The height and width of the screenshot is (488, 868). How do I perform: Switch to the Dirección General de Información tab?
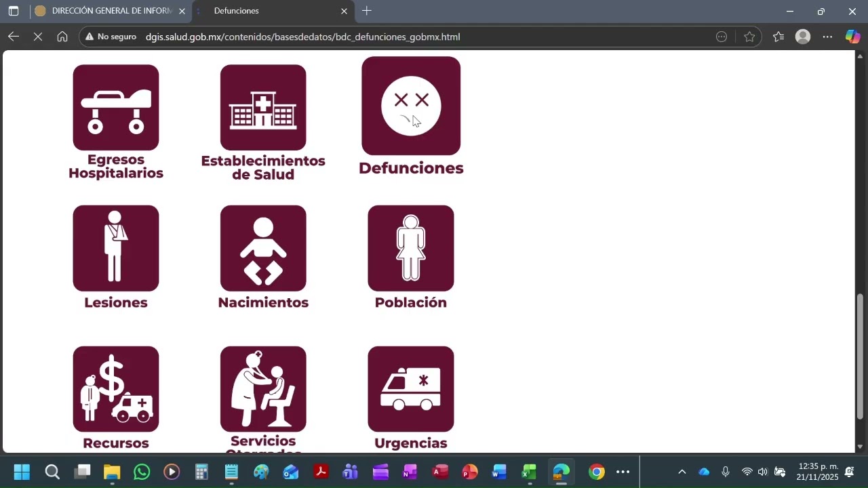tap(110, 11)
